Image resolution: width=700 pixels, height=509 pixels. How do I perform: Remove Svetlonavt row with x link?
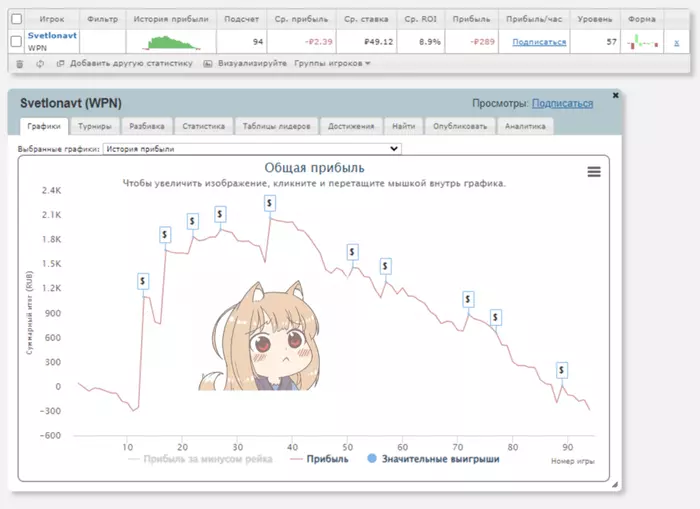click(677, 42)
